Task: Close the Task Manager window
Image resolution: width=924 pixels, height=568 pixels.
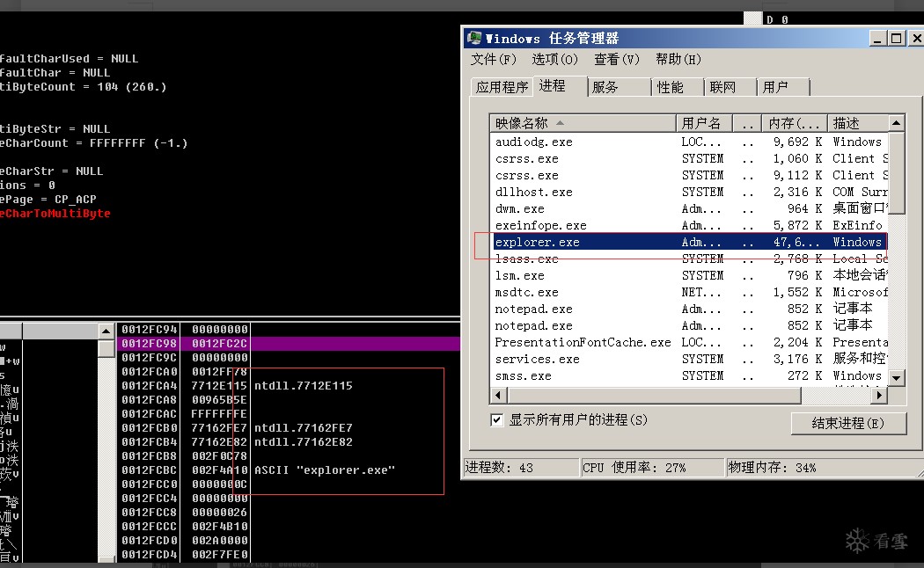Action: pos(916,39)
